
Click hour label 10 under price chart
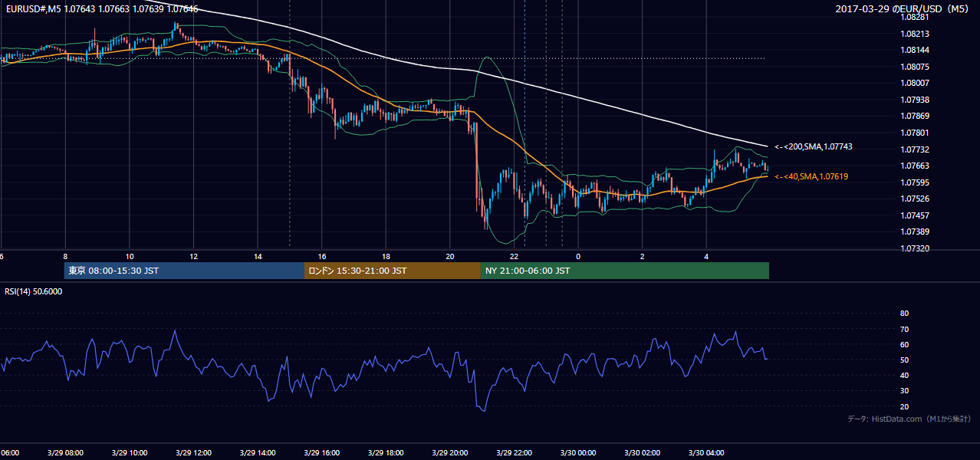(130, 256)
